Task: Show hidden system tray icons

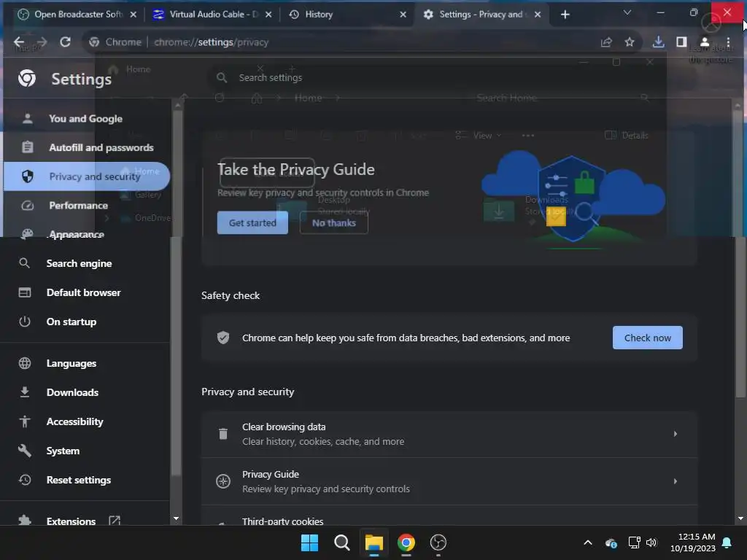Action: coord(588,542)
